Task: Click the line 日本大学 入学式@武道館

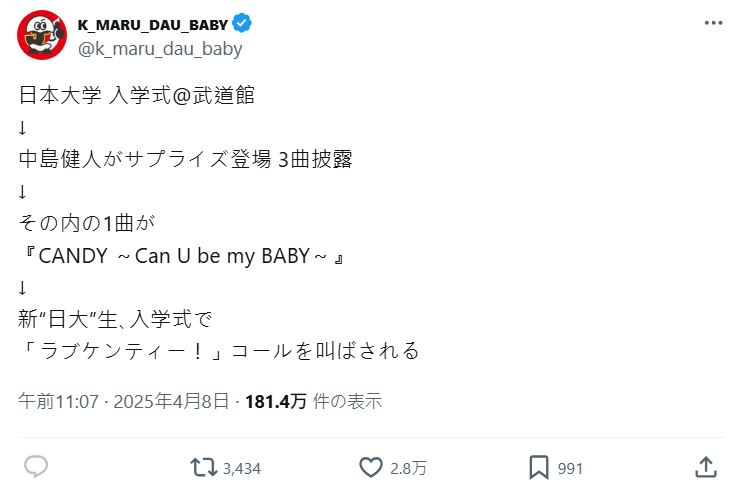Action: click(137, 96)
